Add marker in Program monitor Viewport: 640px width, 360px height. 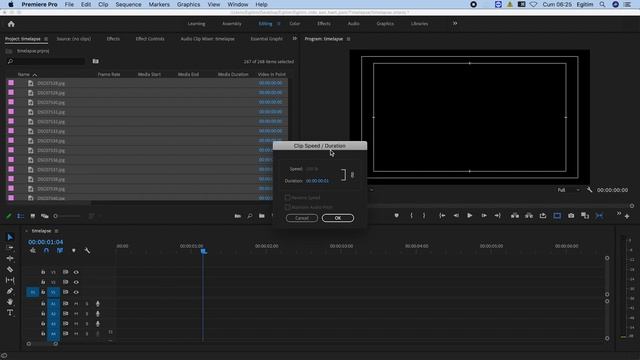coord(396,216)
